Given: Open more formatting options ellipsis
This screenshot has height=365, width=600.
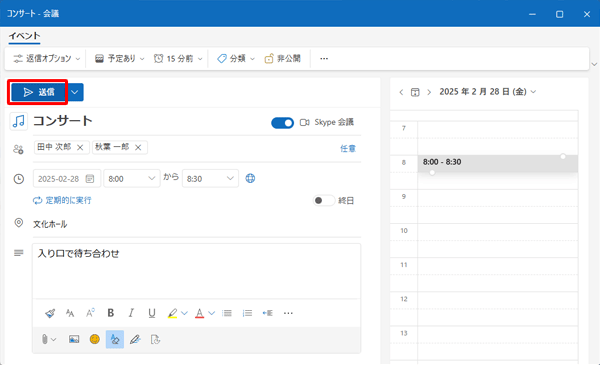Looking at the screenshot, I should (288, 313).
